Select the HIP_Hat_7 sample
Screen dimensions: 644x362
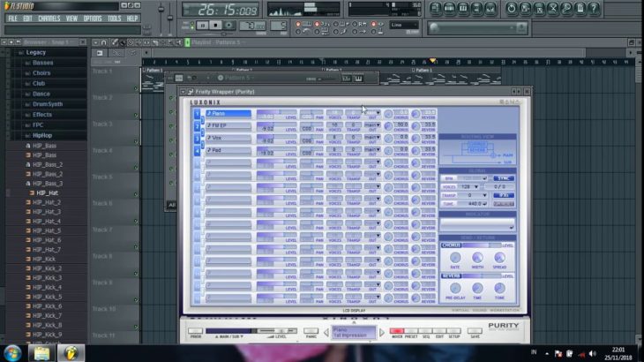47,250
